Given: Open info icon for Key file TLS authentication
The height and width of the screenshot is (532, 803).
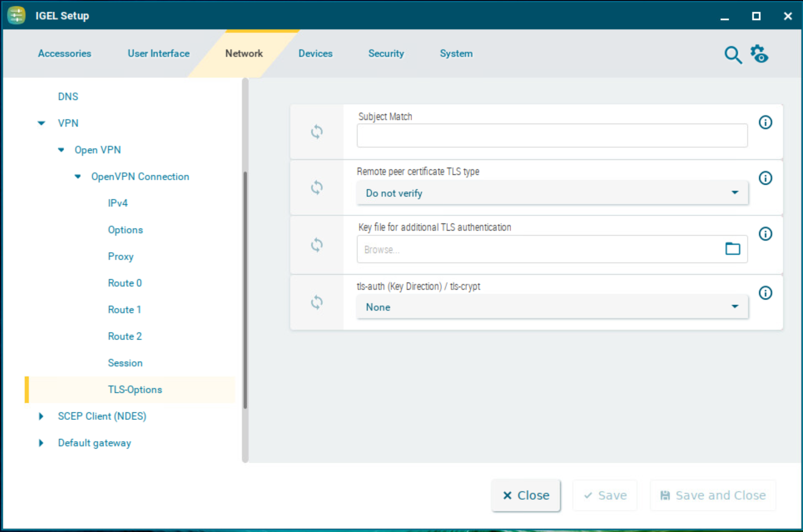Looking at the screenshot, I should [x=765, y=234].
